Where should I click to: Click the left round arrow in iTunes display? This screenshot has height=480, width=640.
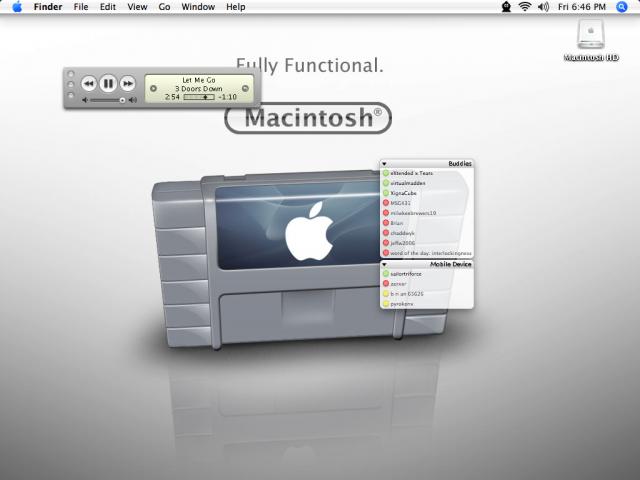[x=153, y=88]
